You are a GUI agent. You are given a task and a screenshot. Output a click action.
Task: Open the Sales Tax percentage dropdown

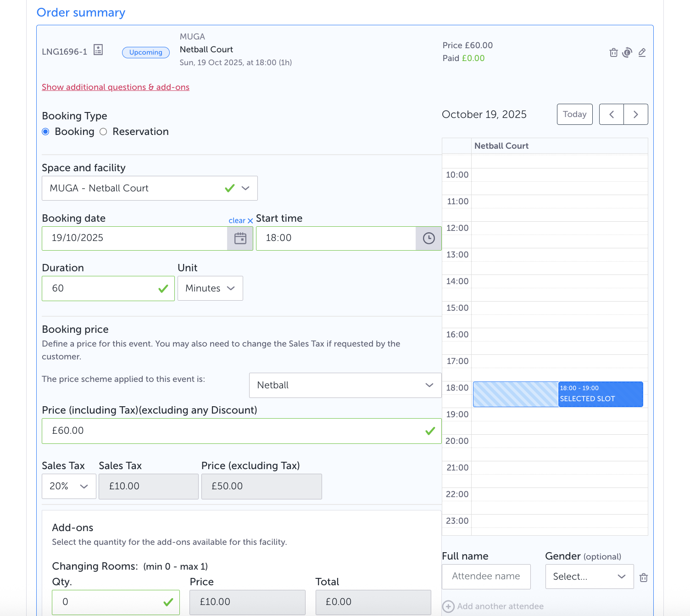(x=69, y=486)
